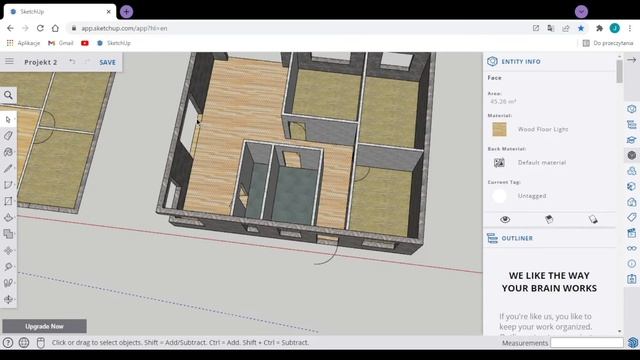
Task: Open the Styles panel icon
Action: coord(632,187)
